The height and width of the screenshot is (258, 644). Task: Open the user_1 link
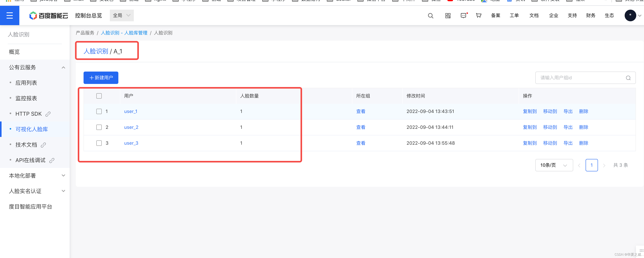(131, 112)
